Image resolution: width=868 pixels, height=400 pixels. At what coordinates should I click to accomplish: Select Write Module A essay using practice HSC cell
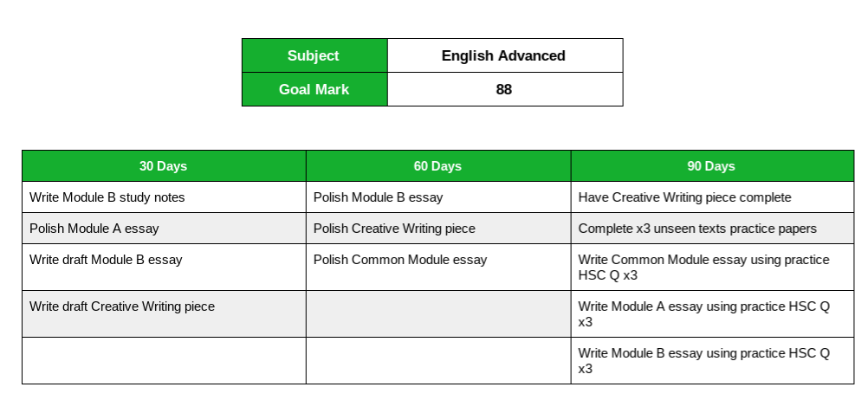703,313
